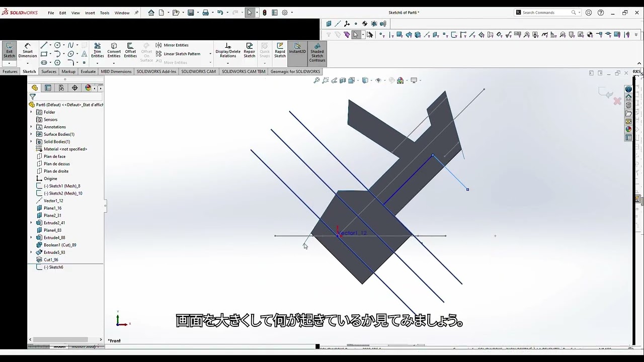Click Convert Entities tool
644x362 pixels.
(114, 50)
